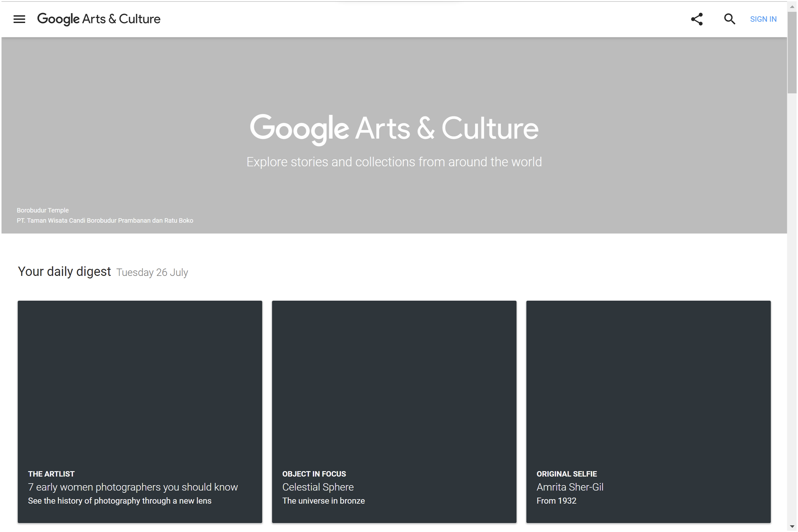Image resolution: width=798 pixels, height=532 pixels.
Task: Click the ORIGINAL SELFIE label
Action: pyautogui.click(x=566, y=474)
